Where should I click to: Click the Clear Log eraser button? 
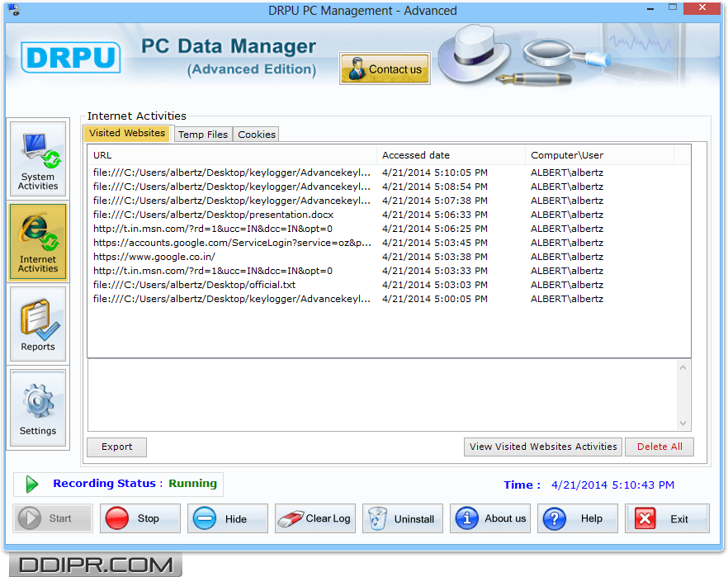(x=314, y=518)
